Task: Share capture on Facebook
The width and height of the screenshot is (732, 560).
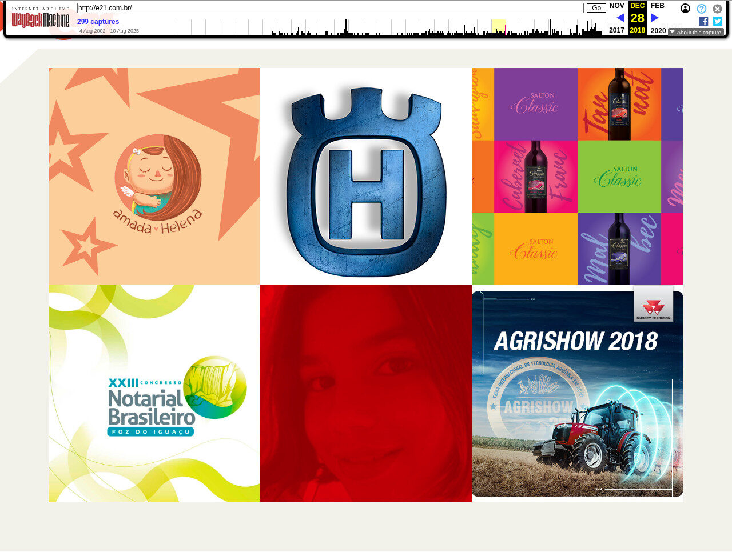Action: tap(703, 21)
